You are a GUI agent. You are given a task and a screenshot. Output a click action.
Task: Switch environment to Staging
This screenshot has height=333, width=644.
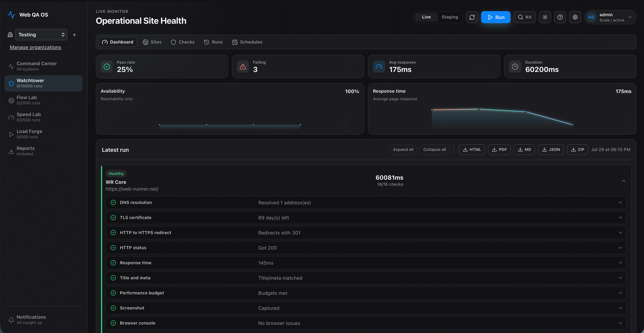pos(449,17)
